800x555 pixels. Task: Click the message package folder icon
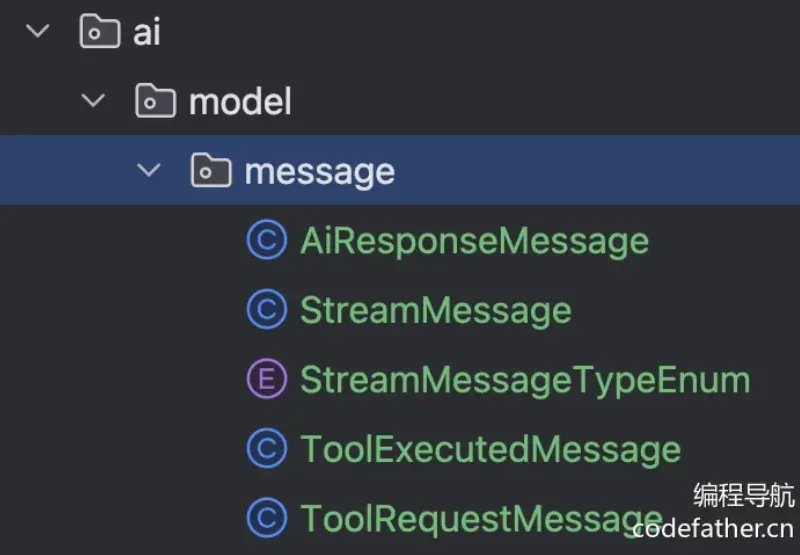tap(211, 170)
